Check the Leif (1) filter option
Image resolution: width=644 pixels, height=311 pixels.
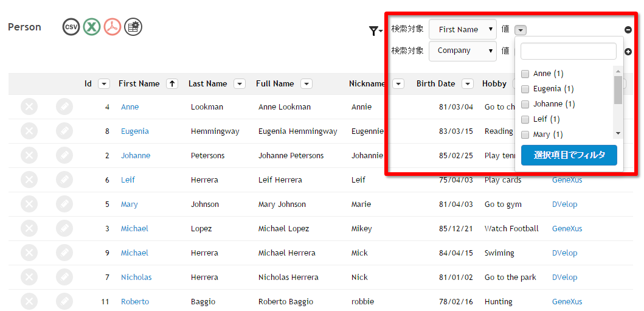tap(525, 119)
